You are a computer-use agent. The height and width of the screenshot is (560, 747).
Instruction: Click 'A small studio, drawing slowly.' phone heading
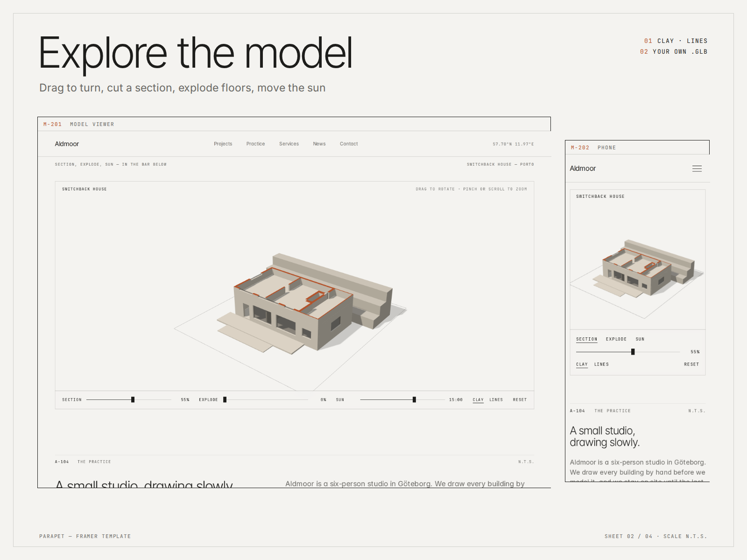[605, 436]
